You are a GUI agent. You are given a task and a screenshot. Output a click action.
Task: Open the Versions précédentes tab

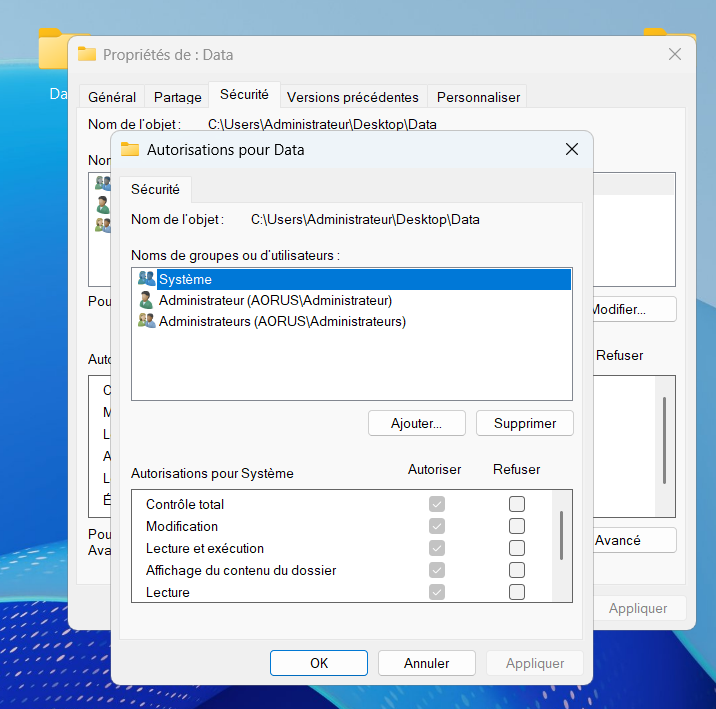(x=352, y=97)
